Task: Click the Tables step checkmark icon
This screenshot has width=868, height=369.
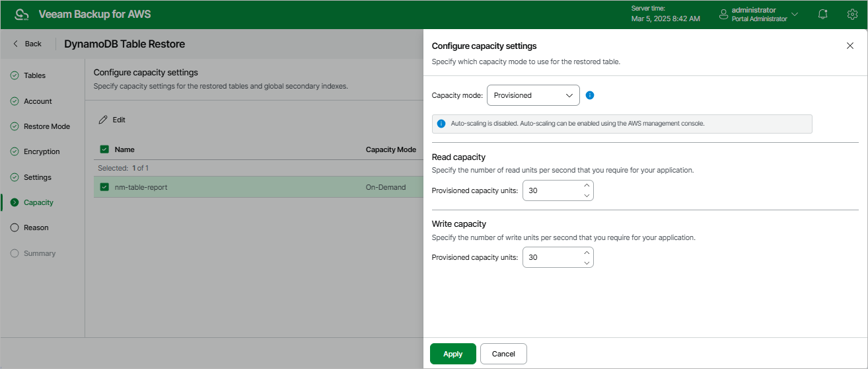Action: point(15,75)
